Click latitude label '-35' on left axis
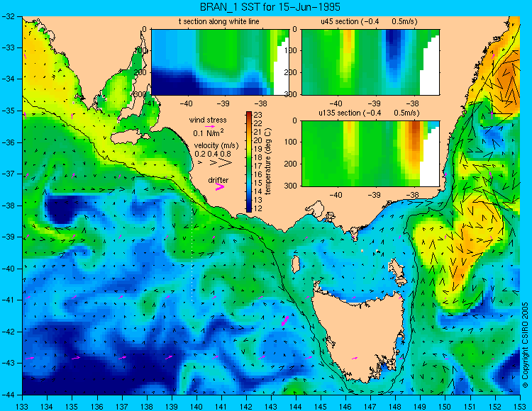This screenshot has height=411, width=532. (8, 111)
